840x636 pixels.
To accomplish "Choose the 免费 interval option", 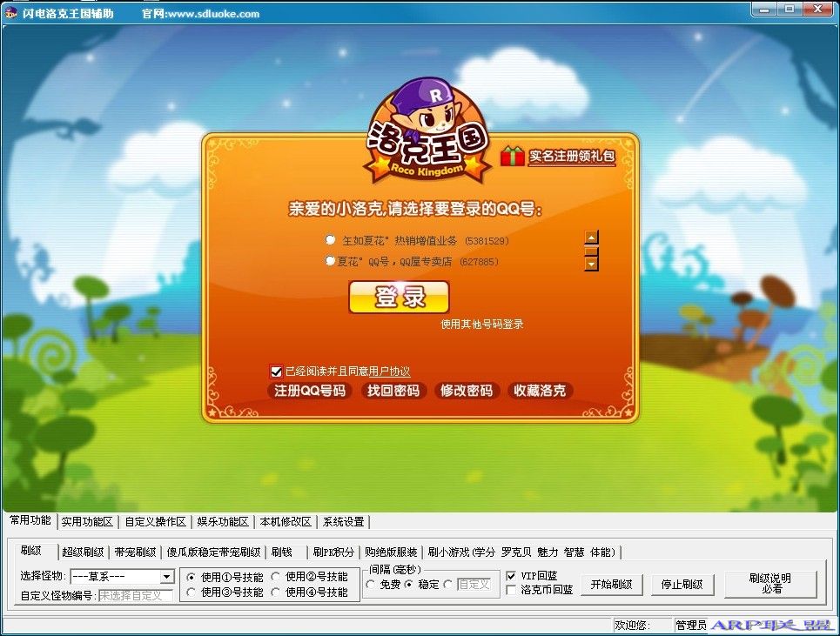I will click(370, 585).
